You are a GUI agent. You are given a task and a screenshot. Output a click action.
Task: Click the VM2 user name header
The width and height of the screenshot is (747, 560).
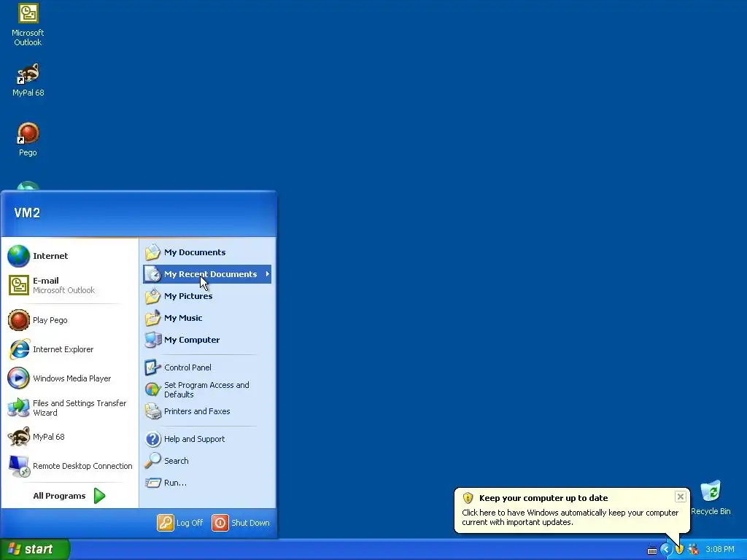[27, 213]
